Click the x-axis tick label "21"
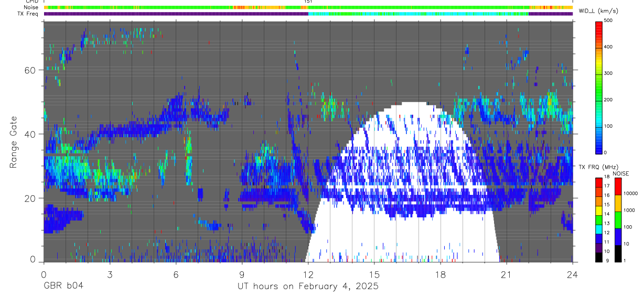 pyautogui.click(x=507, y=274)
